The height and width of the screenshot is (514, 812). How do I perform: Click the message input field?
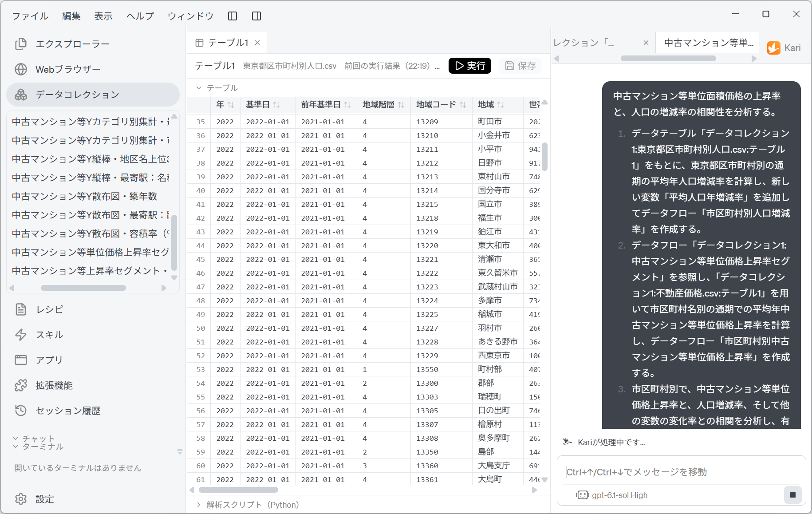[681, 472]
